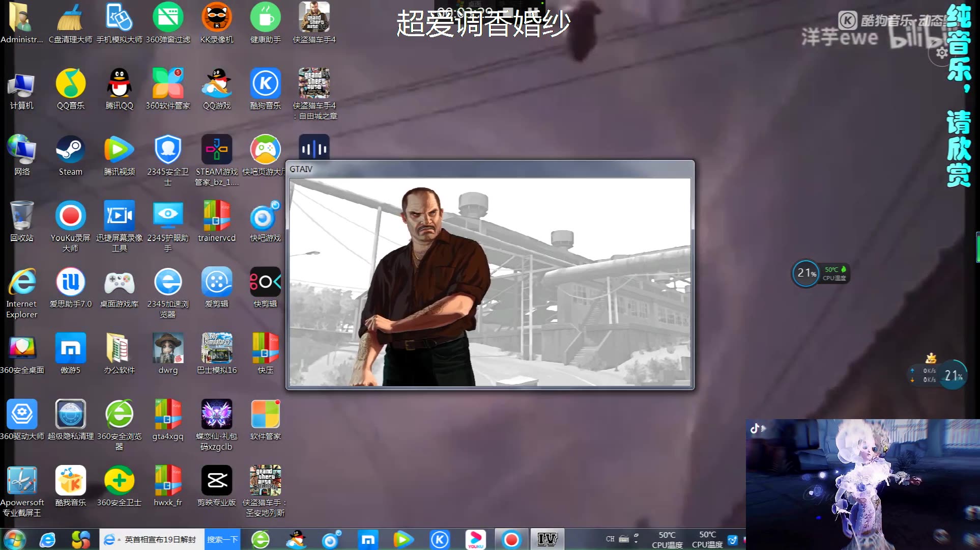Click the Windows Start button

click(14, 539)
